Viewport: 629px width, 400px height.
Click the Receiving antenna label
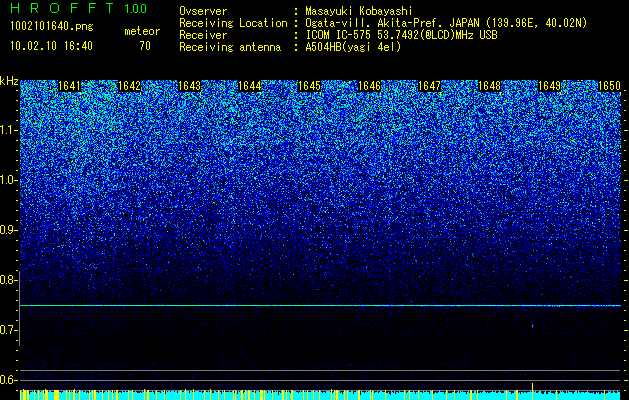click(x=230, y=47)
